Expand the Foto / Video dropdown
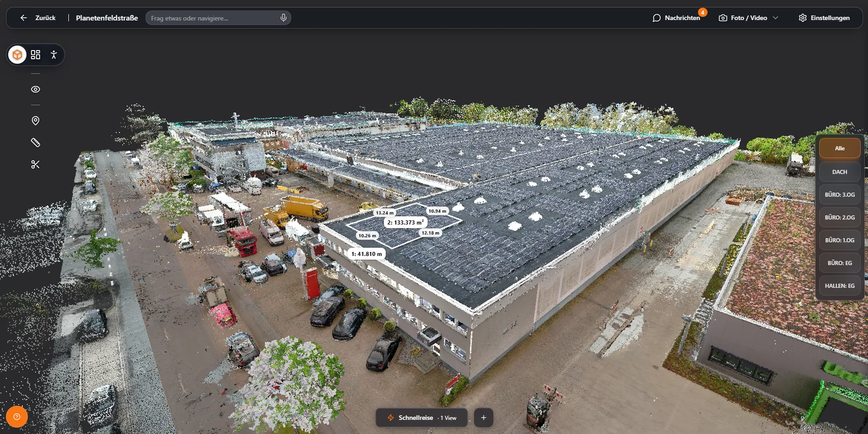Viewport: 868px width, 434px height. [748, 18]
